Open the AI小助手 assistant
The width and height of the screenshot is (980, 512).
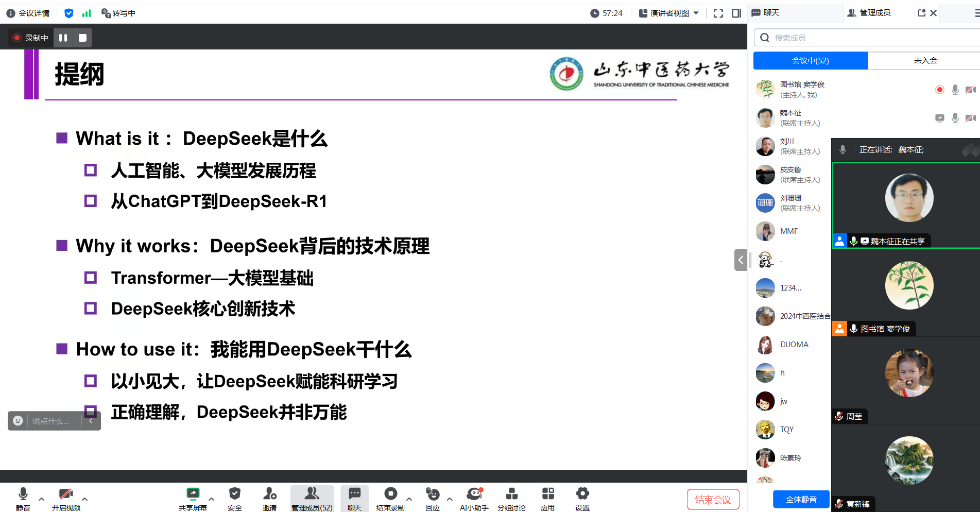coord(474,494)
